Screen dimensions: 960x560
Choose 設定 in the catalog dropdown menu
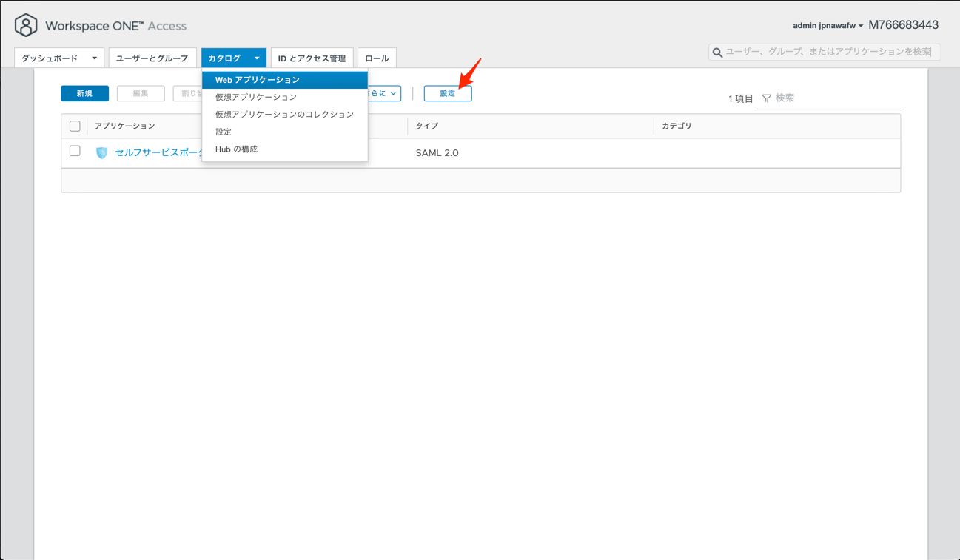pos(285,132)
